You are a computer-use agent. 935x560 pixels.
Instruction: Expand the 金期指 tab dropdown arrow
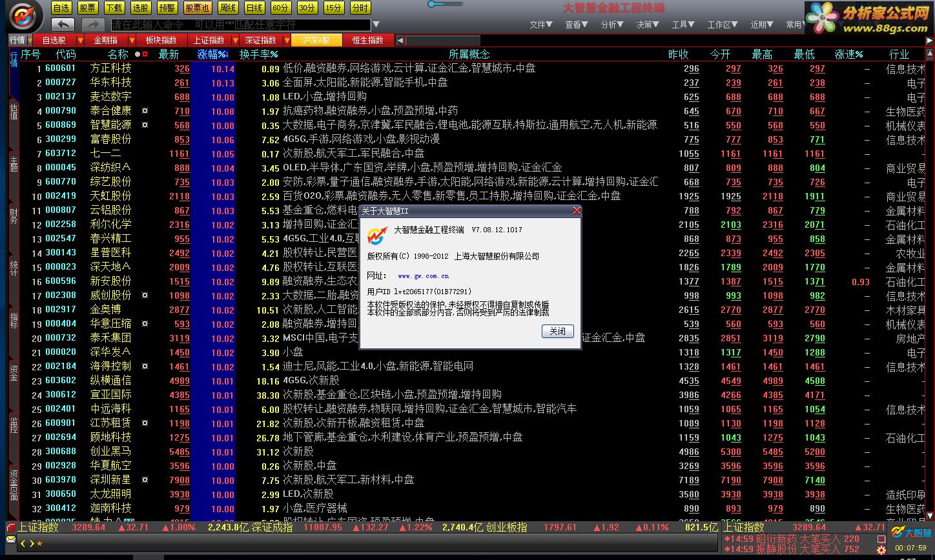tap(132, 41)
